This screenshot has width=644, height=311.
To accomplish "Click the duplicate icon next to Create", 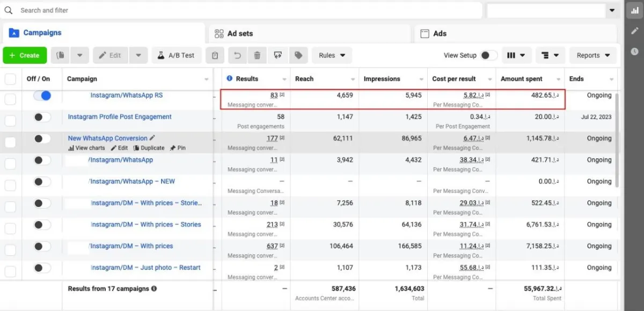I will (x=61, y=55).
